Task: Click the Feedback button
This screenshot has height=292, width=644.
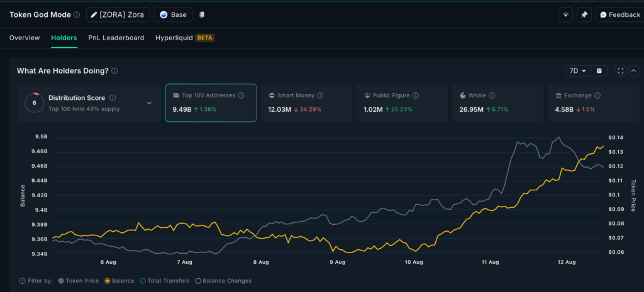Action: tap(619, 14)
